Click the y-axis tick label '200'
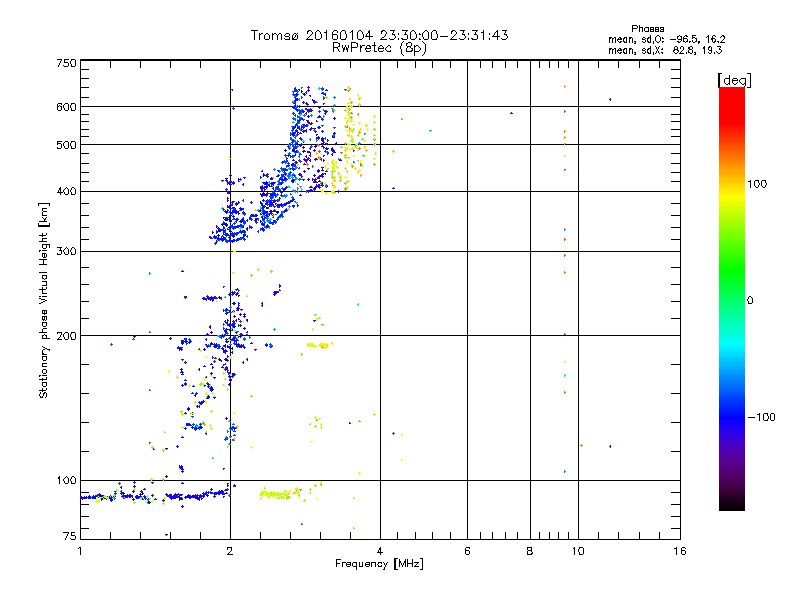 (x=66, y=336)
